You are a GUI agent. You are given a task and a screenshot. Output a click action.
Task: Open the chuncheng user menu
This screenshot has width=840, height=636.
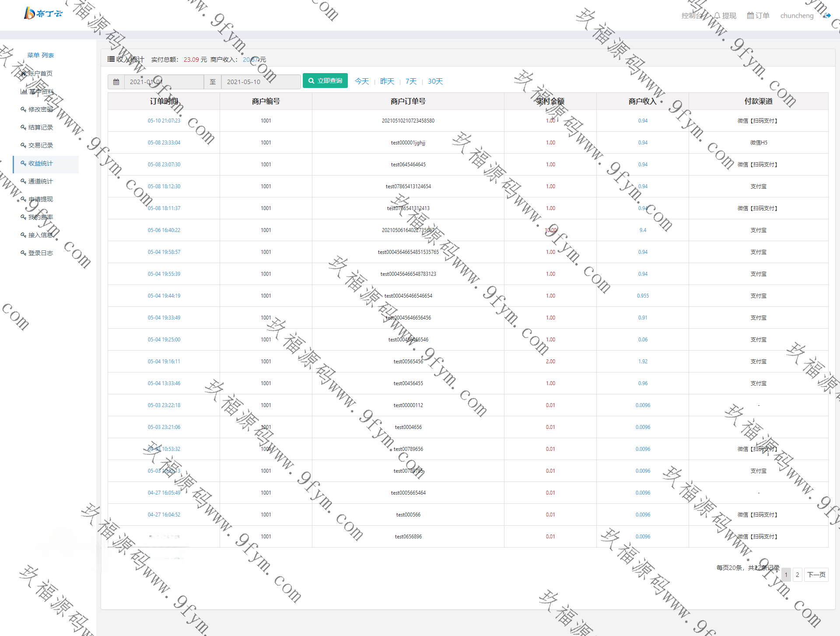click(797, 15)
